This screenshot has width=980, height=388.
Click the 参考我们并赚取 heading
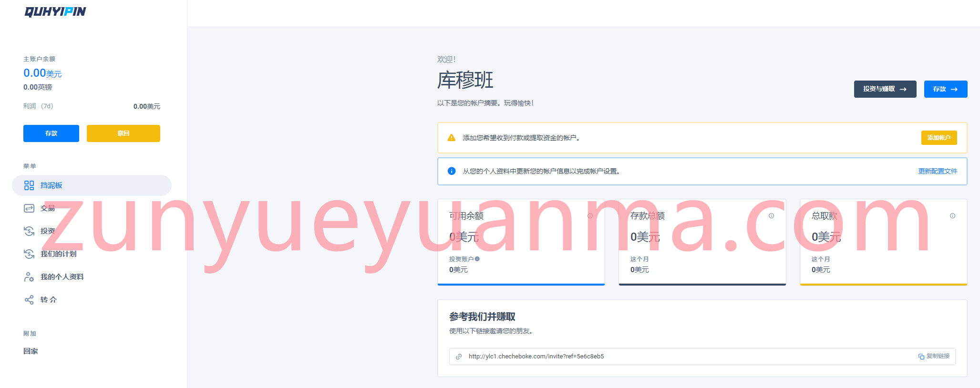pyautogui.click(x=482, y=317)
